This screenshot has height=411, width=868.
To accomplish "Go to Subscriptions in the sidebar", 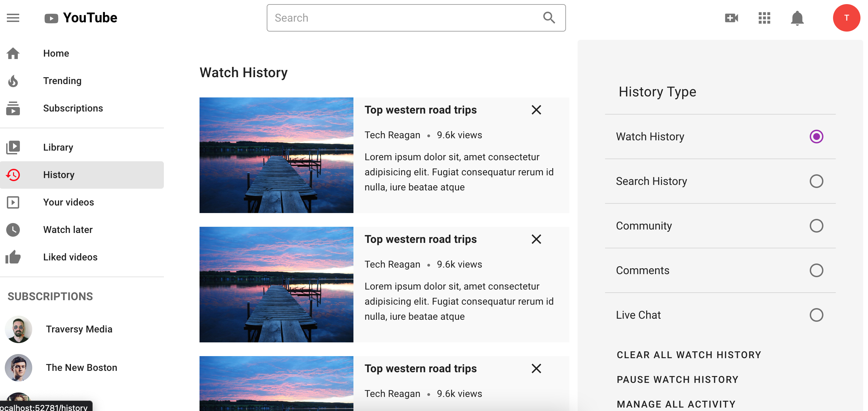I will point(73,108).
